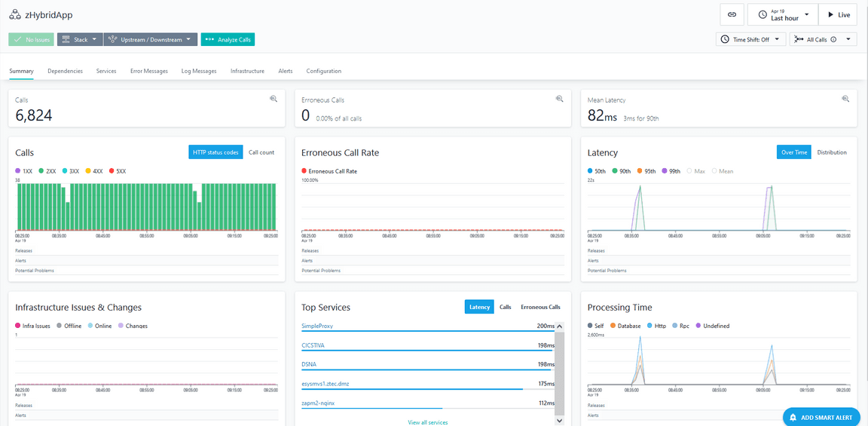Click Add Smart Alert bell button

click(821, 417)
